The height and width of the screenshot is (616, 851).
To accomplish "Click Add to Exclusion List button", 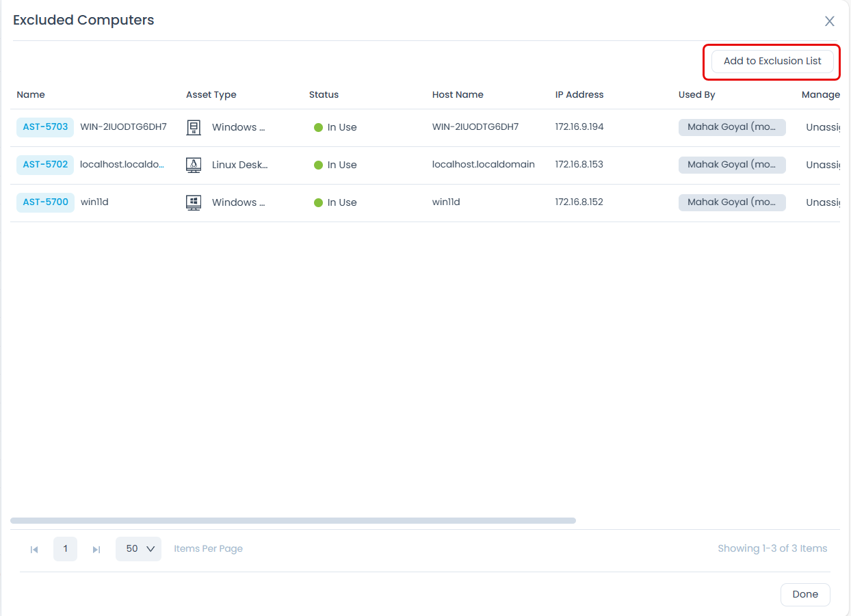I will [772, 61].
